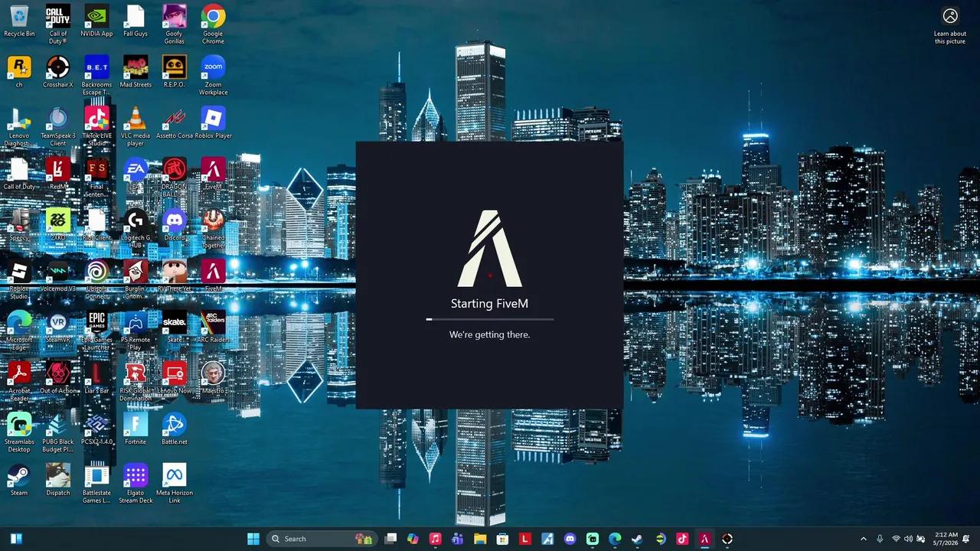Open the Roblox Player shortcut
This screenshot has width=980, height=551.
click(213, 123)
